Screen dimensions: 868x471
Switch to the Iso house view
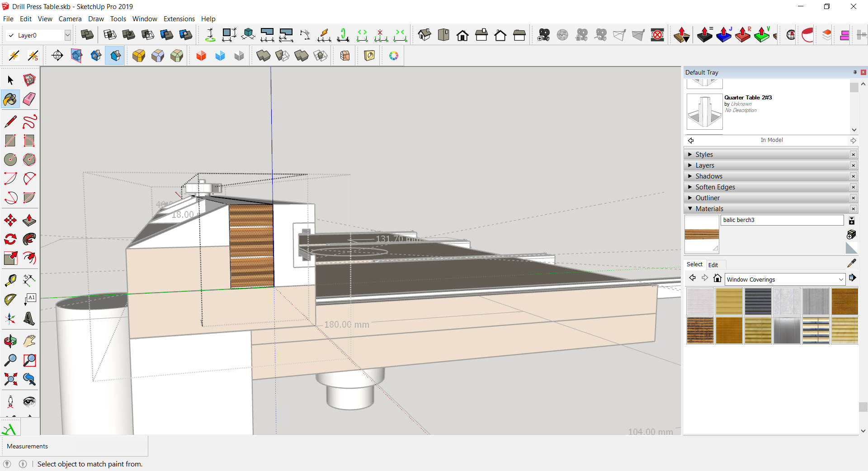click(425, 35)
